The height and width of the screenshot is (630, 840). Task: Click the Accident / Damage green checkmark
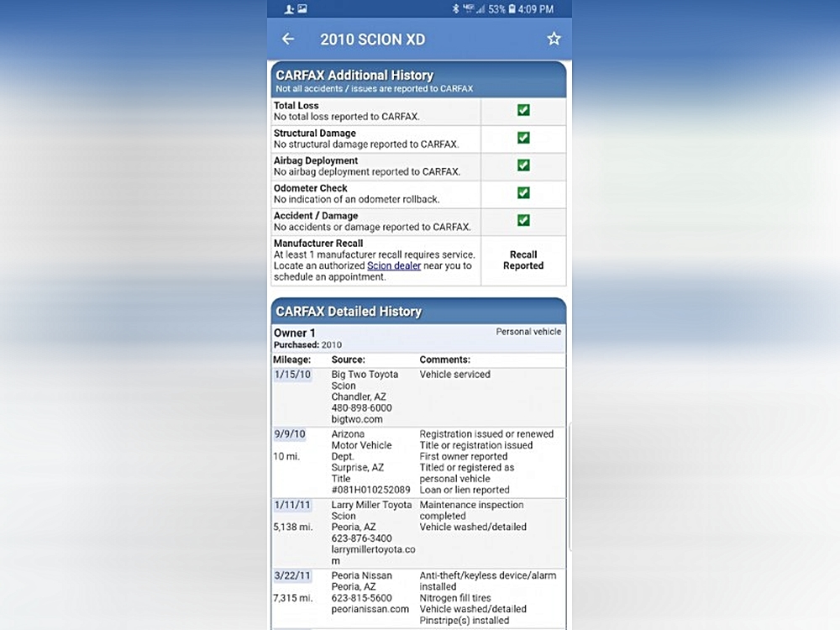(x=523, y=220)
